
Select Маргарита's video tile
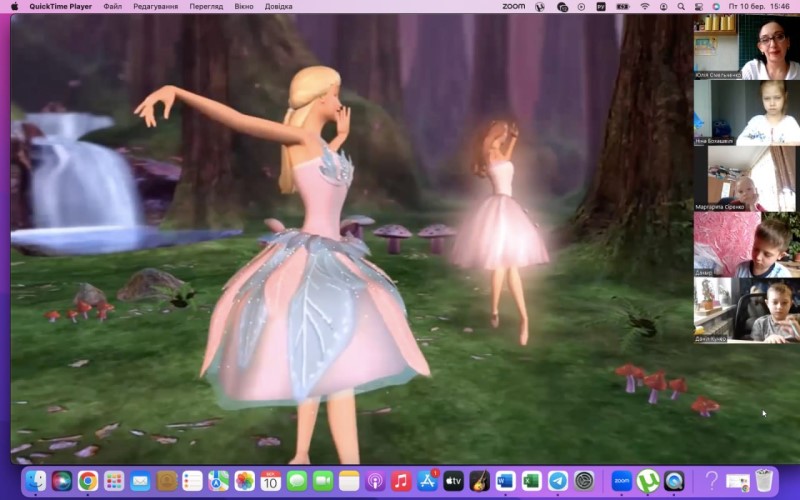pos(746,179)
